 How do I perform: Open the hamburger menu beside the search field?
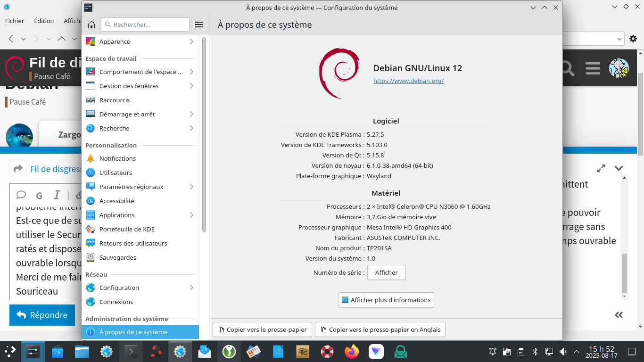[199, 25]
